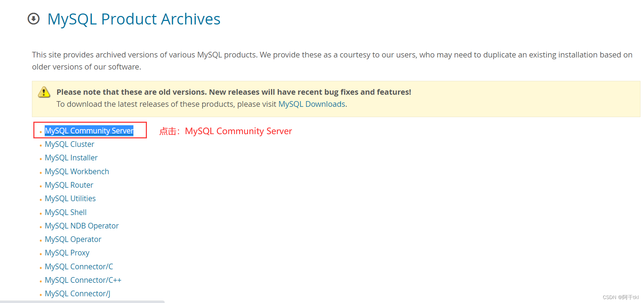Open the MySQL Connector/C++ link
This screenshot has height=303, width=644.
83,280
